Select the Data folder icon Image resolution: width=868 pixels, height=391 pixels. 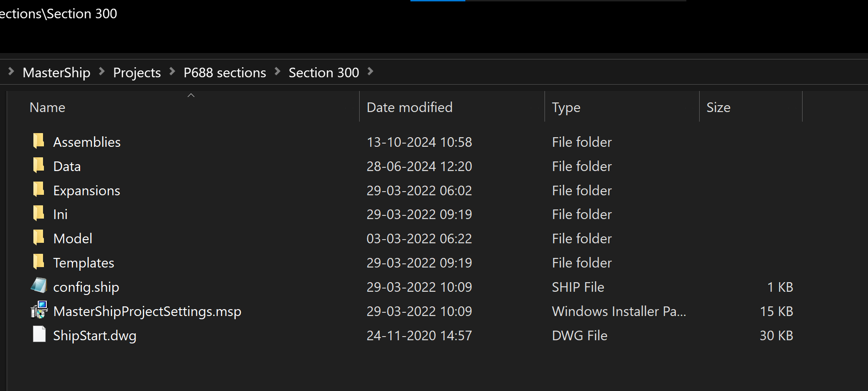(x=39, y=166)
